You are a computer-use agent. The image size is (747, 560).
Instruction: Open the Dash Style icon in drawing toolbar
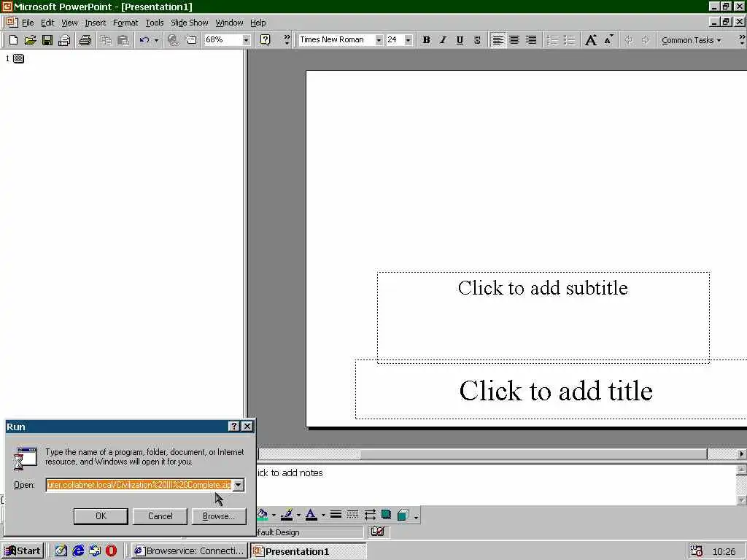tap(352, 514)
